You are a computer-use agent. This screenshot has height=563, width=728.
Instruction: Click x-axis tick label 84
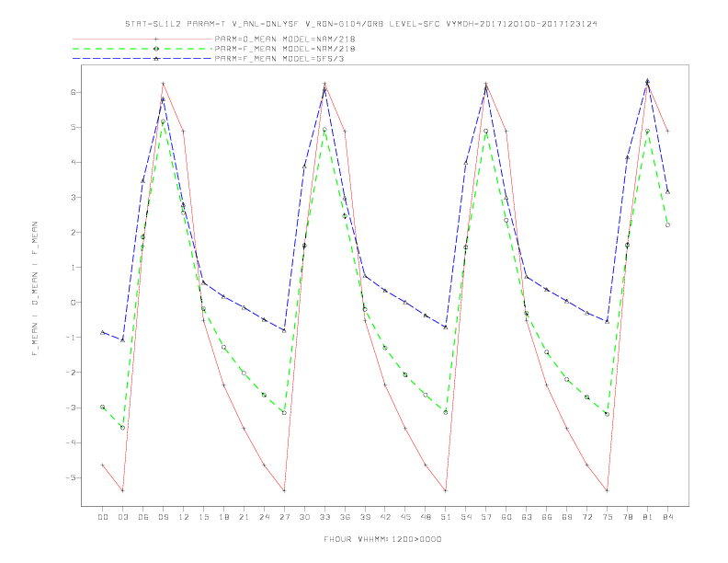668,517
